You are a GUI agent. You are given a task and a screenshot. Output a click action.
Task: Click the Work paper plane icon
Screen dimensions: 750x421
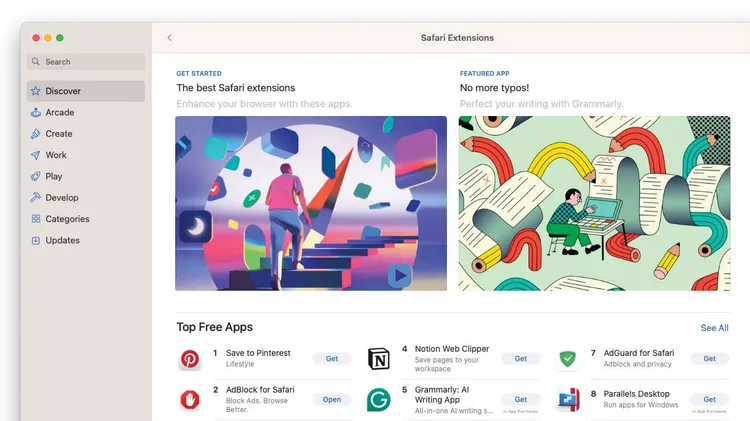click(x=35, y=155)
